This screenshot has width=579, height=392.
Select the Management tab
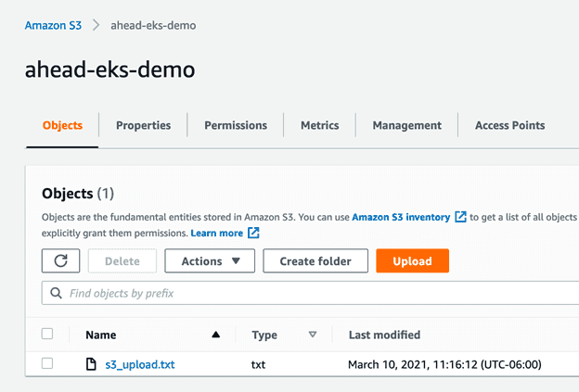(x=407, y=125)
